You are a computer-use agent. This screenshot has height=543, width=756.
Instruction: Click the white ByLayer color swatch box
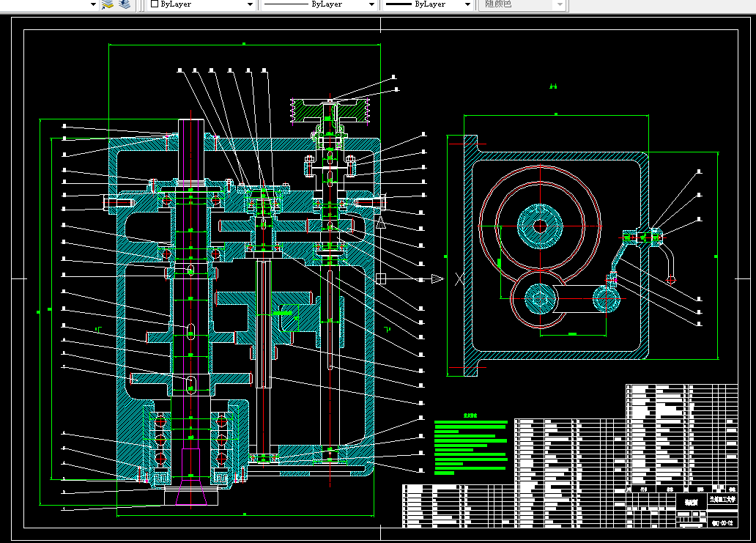tap(155, 4)
